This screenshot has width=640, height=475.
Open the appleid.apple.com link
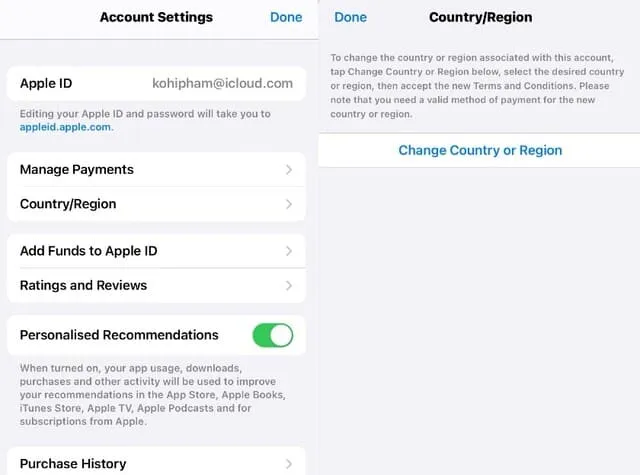(65, 127)
